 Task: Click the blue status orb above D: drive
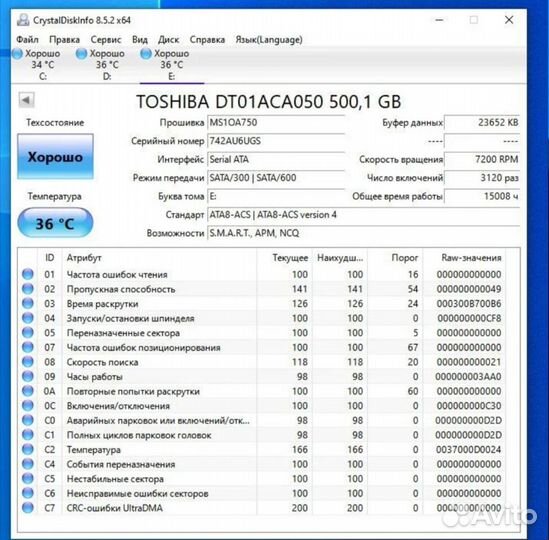coord(81,54)
